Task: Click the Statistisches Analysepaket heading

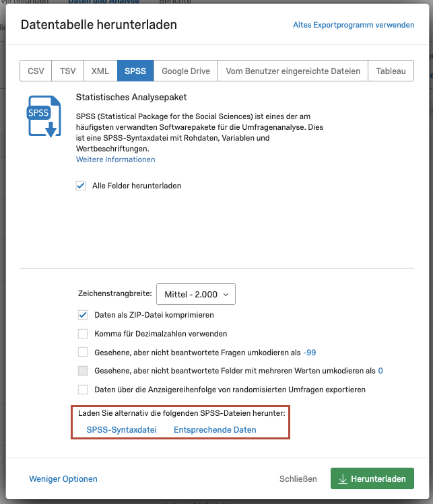Action: point(131,97)
